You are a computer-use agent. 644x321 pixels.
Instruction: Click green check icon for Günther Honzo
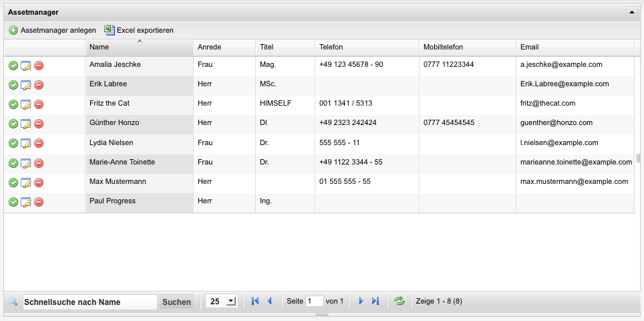point(13,124)
